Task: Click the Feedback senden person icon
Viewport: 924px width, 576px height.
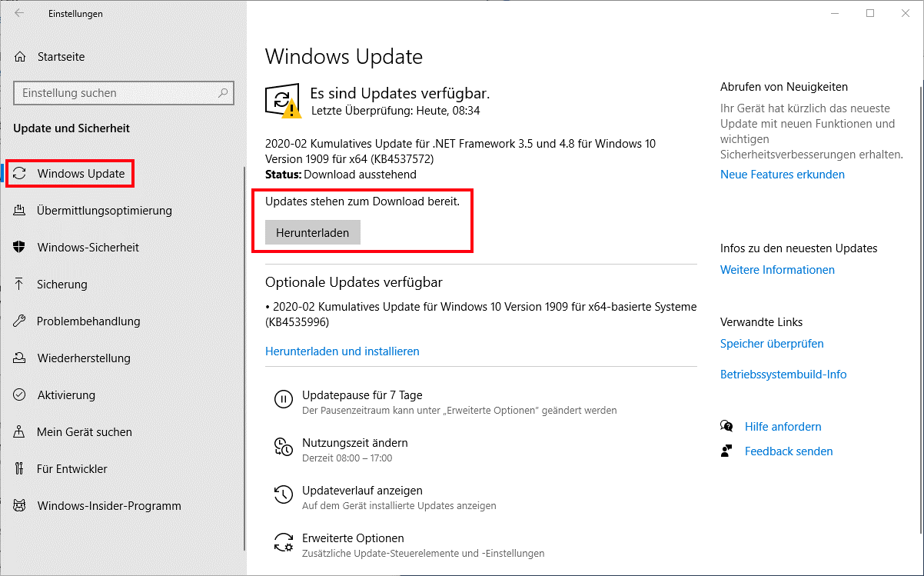Action: coord(726,451)
